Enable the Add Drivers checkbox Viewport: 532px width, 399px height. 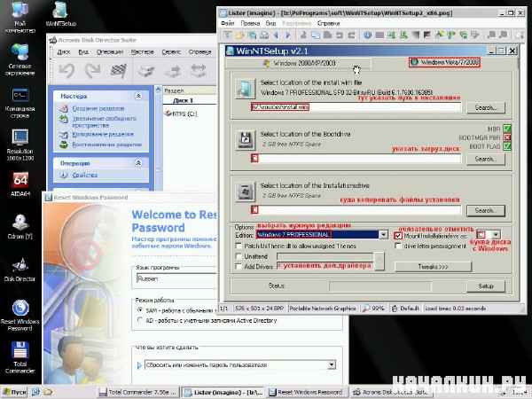(x=239, y=266)
